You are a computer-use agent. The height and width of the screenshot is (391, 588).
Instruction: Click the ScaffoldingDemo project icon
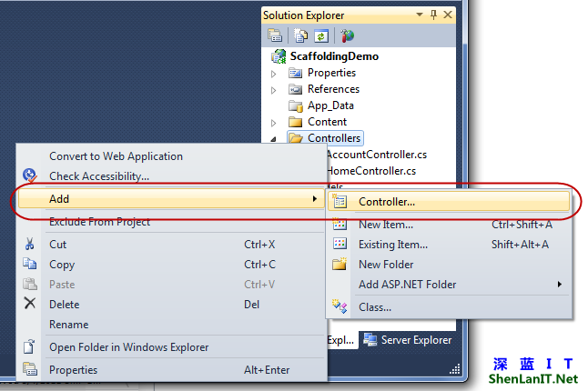(x=279, y=56)
